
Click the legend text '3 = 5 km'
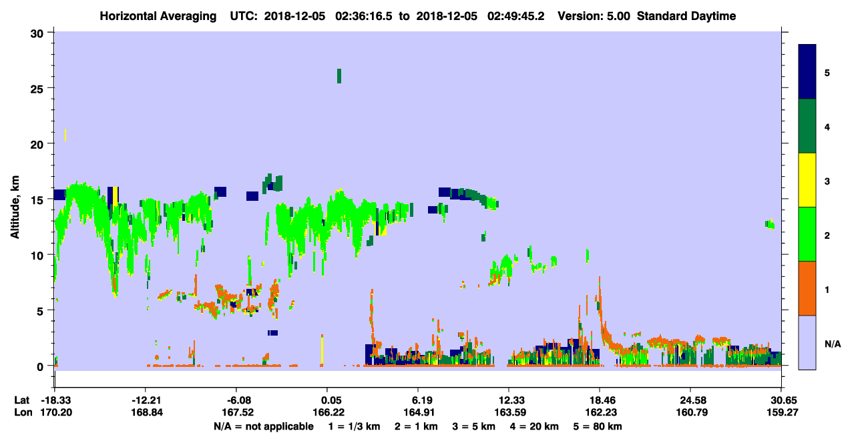click(474, 426)
